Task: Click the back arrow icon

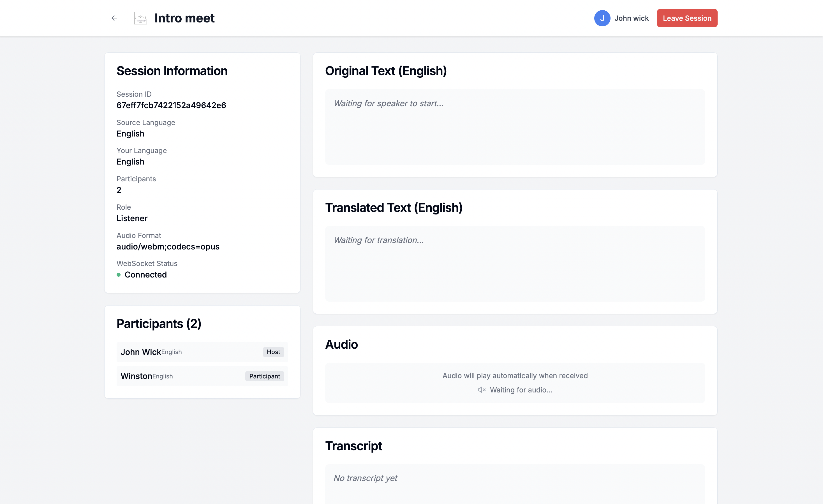Action: click(x=114, y=18)
